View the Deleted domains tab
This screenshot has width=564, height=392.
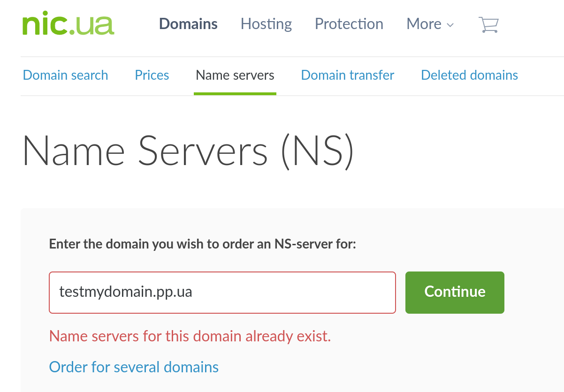pyautogui.click(x=469, y=75)
